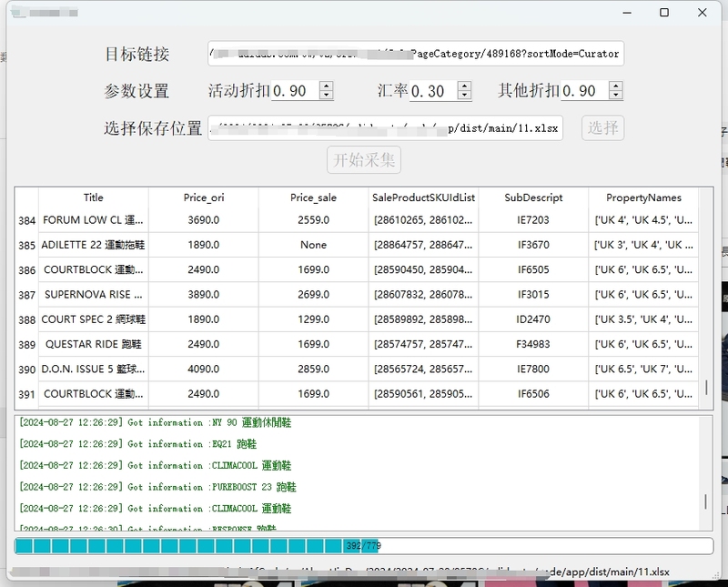The width and height of the screenshot is (728, 587).
Task: Click the Price_sale cell 2699.0
Action: (x=313, y=295)
